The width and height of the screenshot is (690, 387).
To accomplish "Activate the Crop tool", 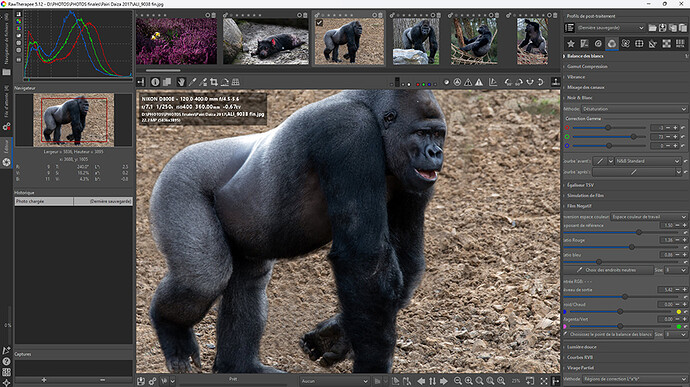I will [214, 82].
